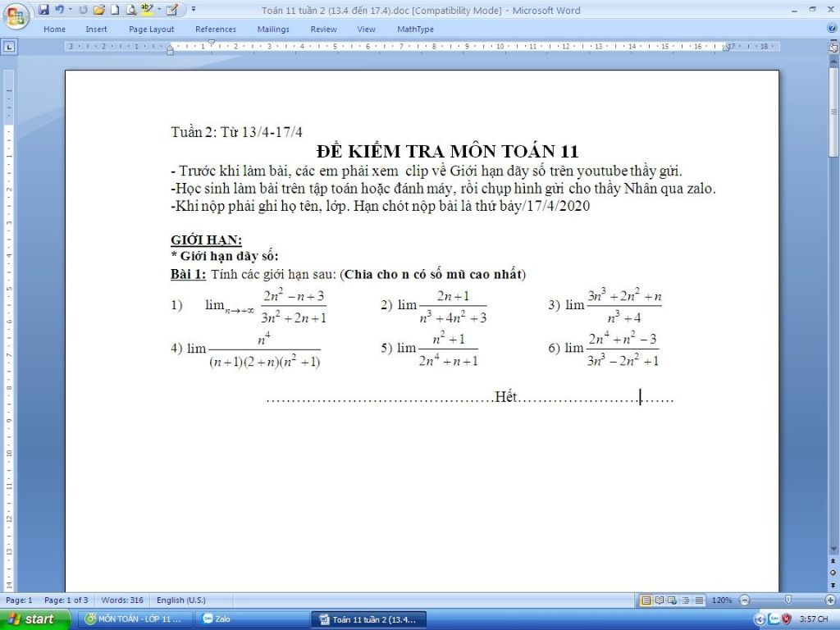Screen dimensions: 840x630
Task: Open Customize Quick Access Toolbar dropdown
Action: point(194,10)
